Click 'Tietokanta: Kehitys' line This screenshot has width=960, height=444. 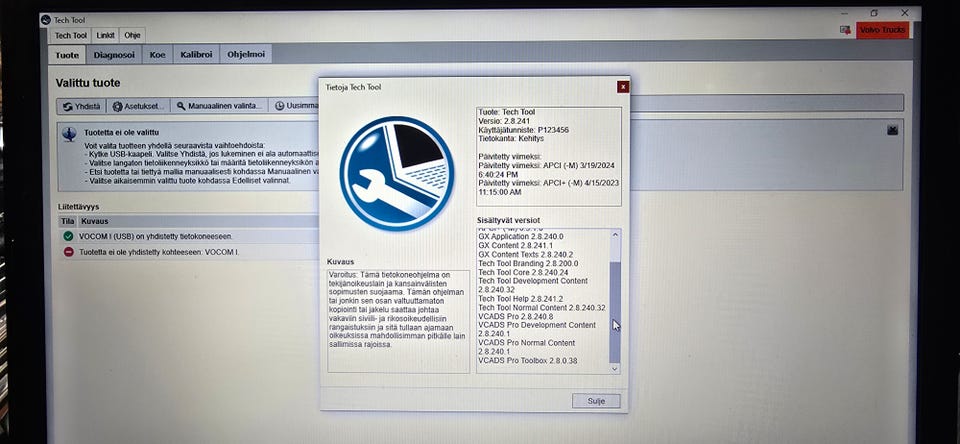click(509, 138)
